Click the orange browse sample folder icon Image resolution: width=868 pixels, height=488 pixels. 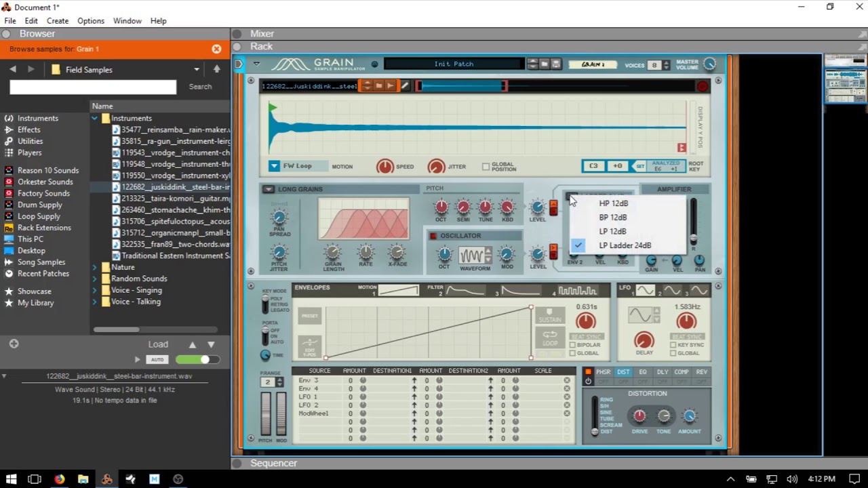tap(379, 86)
